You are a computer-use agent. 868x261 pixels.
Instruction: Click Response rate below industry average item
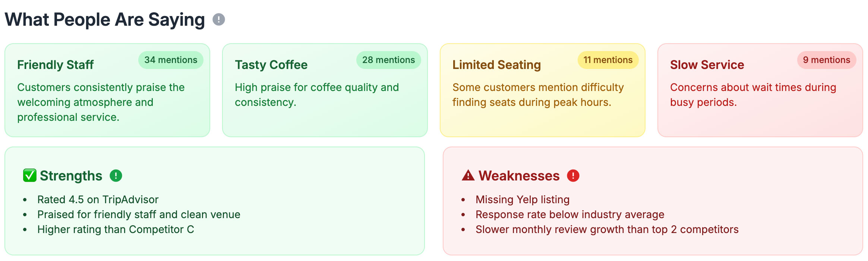(x=570, y=214)
